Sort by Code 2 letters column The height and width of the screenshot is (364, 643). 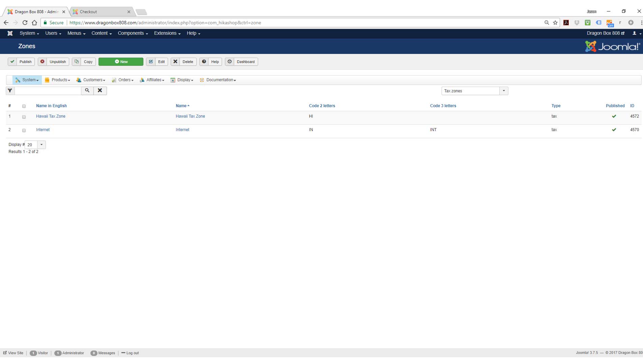[322, 106]
